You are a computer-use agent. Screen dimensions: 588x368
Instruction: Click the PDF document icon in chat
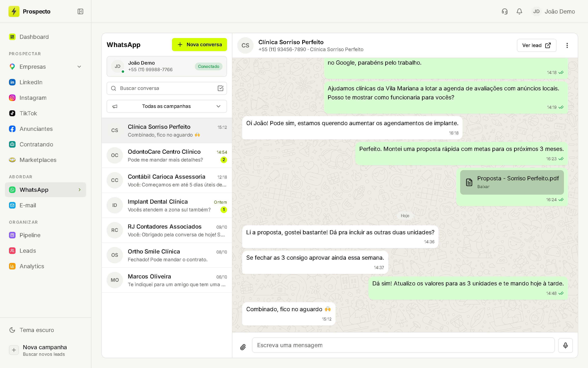tap(469, 182)
